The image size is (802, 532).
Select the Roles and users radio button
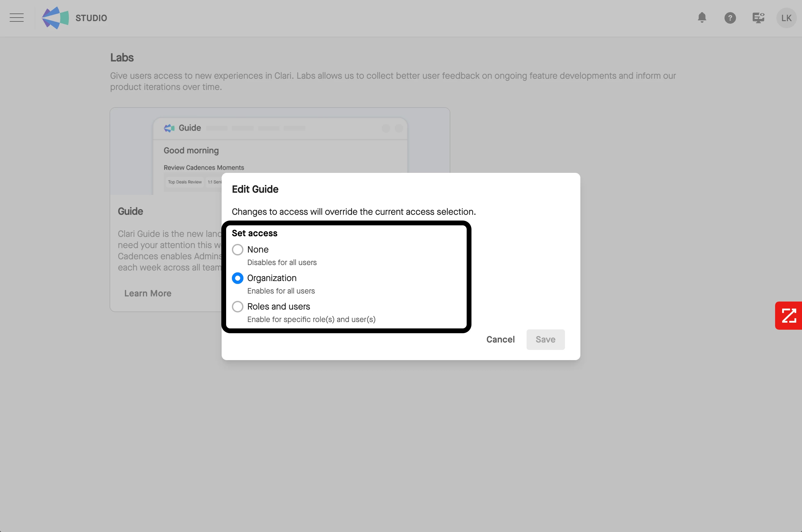pyautogui.click(x=238, y=307)
